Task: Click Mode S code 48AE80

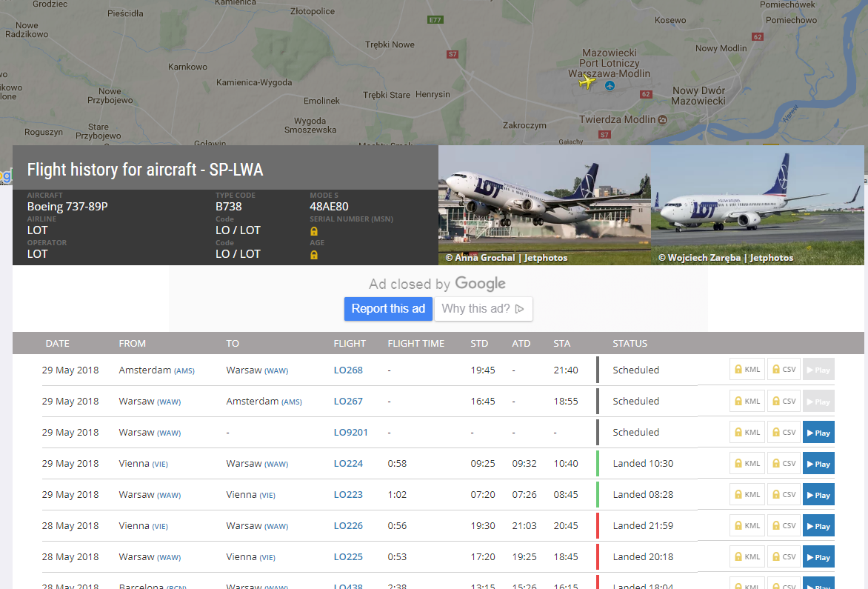Action: (329, 207)
